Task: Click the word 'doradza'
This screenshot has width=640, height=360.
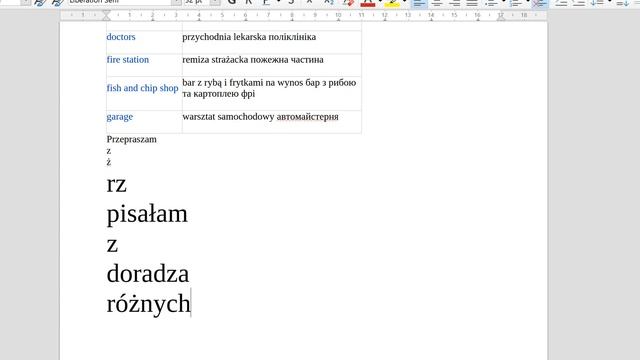Action: [x=148, y=273]
